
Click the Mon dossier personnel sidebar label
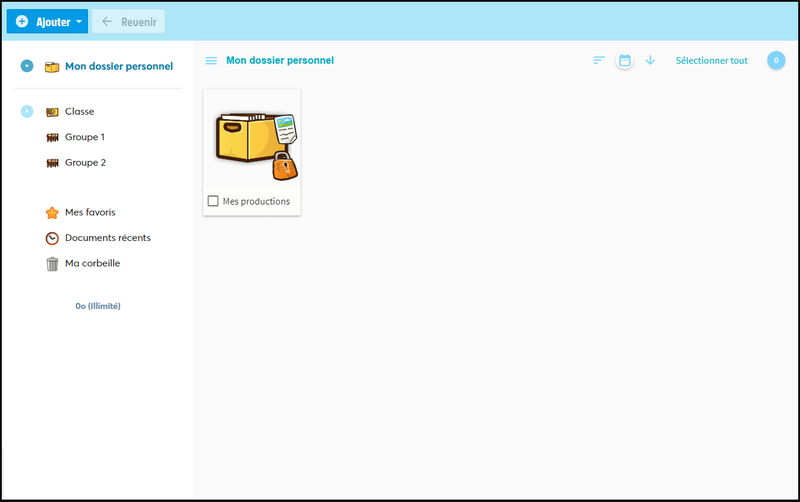click(118, 67)
